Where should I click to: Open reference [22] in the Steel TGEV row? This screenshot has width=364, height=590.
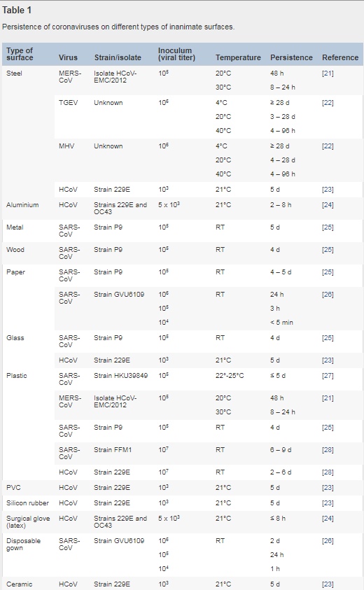tap(328, 103)
